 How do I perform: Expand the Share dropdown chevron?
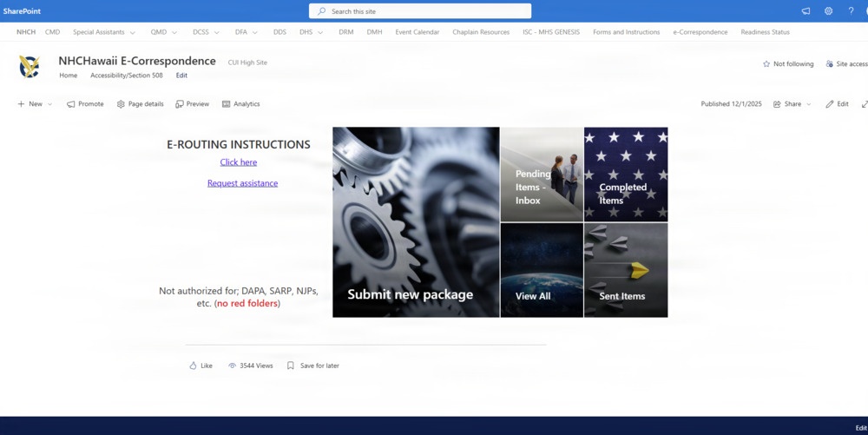point(809,104)
